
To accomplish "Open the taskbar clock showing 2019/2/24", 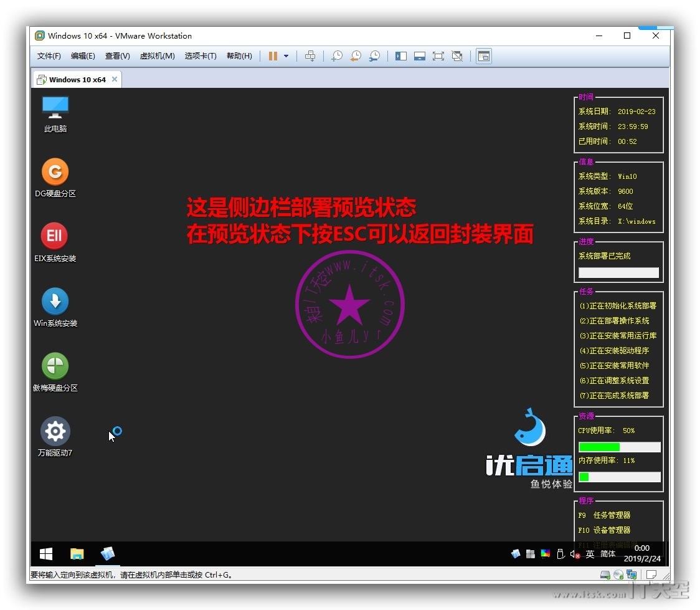I will pyautogui.click(x=642, y=553).
